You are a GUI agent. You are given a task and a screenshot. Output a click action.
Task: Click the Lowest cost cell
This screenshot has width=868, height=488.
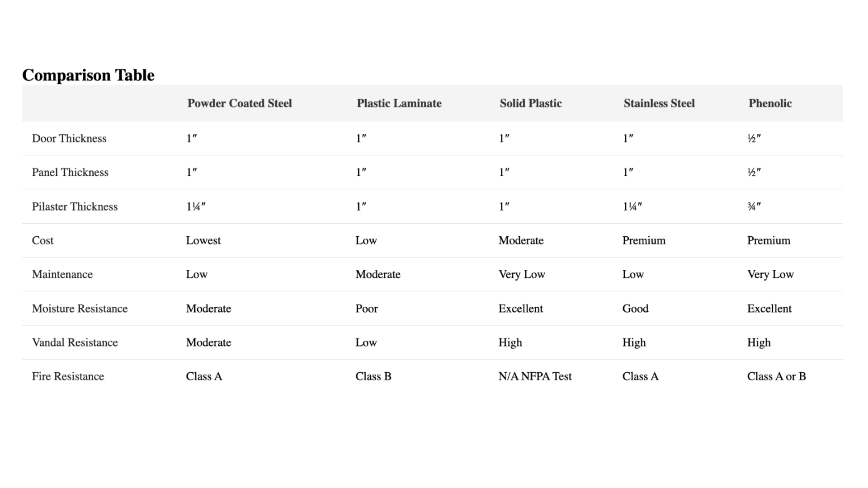203,240
